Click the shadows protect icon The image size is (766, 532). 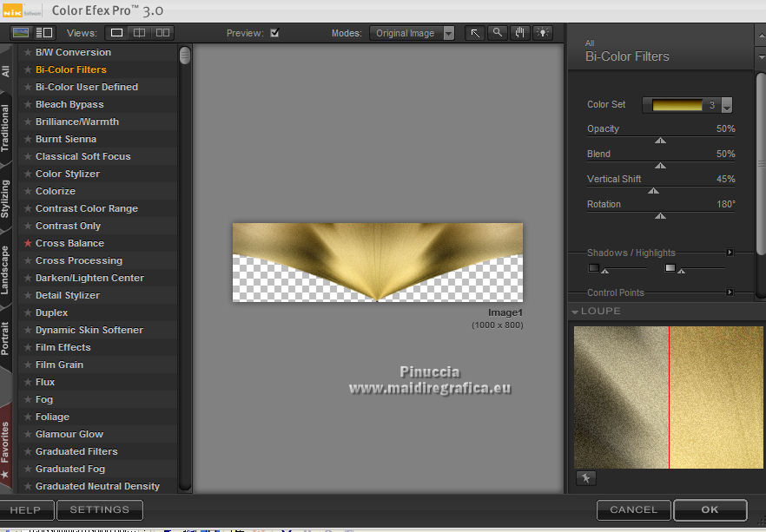(x=593, y=267)
